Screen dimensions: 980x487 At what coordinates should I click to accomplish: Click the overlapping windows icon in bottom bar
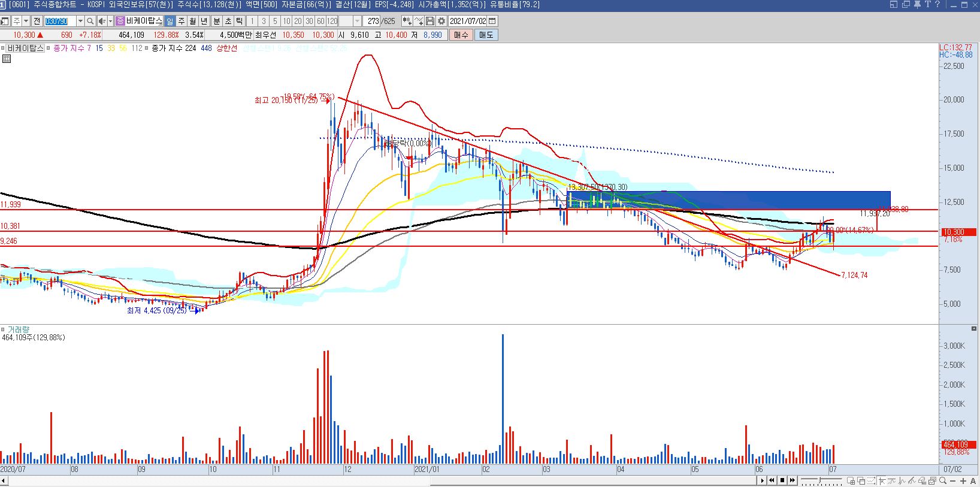(861, 480)
